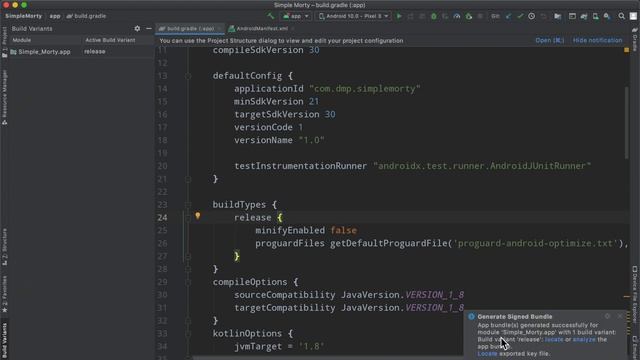Click Attach Debugger to Android Process icon
The image size is (640, 360).
click(x=469, y=16)
